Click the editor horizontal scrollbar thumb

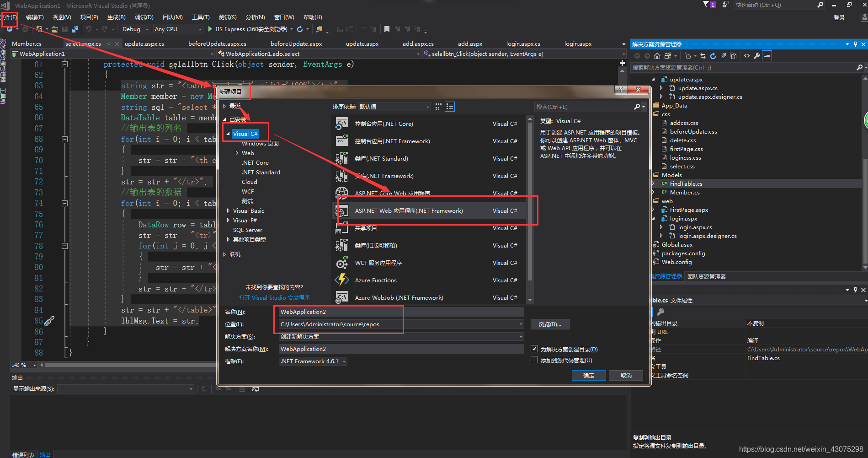click(130, 365)
